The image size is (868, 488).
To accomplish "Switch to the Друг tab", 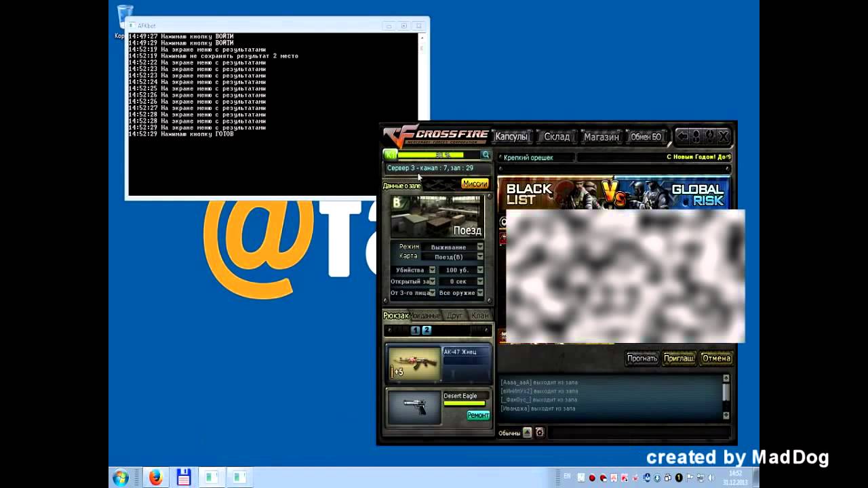I will click(454, 316).
